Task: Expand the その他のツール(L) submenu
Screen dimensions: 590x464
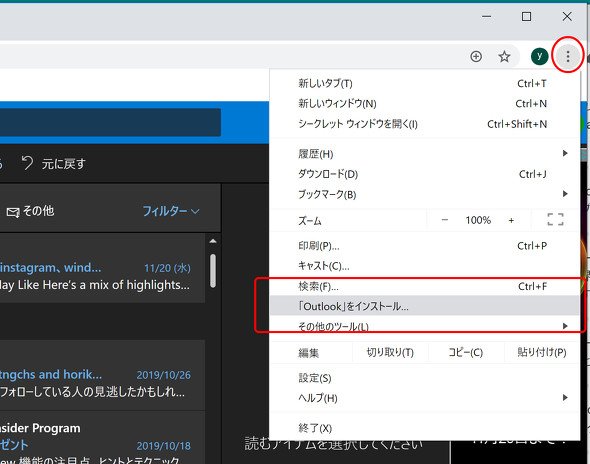Action: coord(424,326)
